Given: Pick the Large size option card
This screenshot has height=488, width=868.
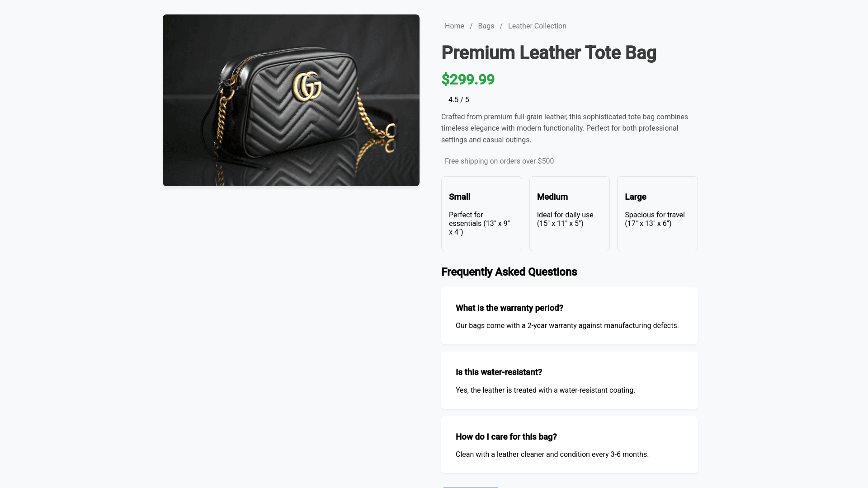Looking at the screenshot, I should (657, 213).
